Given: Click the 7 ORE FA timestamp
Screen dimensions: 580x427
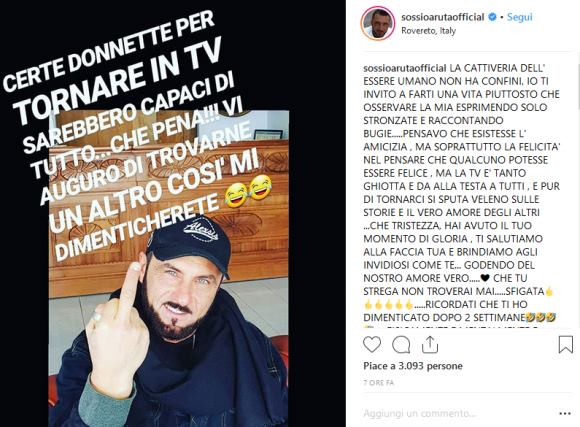Looking at the screenshot, I should tap(379, 383).
